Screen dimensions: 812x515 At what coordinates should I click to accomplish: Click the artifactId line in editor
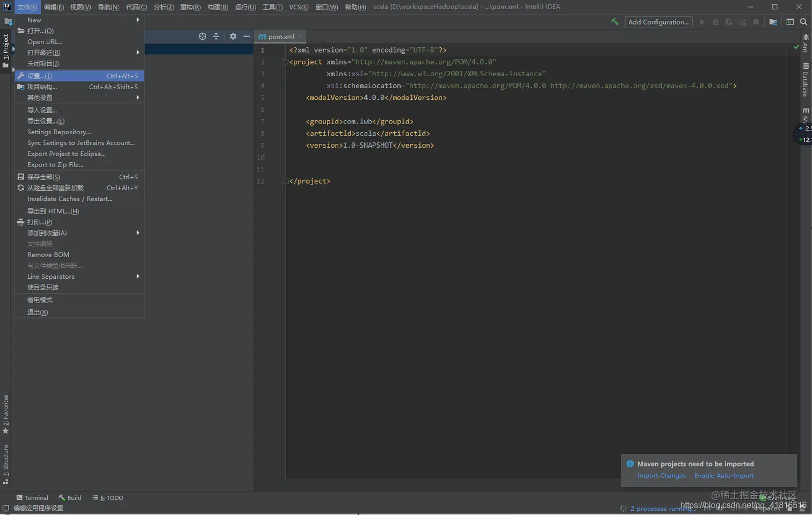(368, 134)
